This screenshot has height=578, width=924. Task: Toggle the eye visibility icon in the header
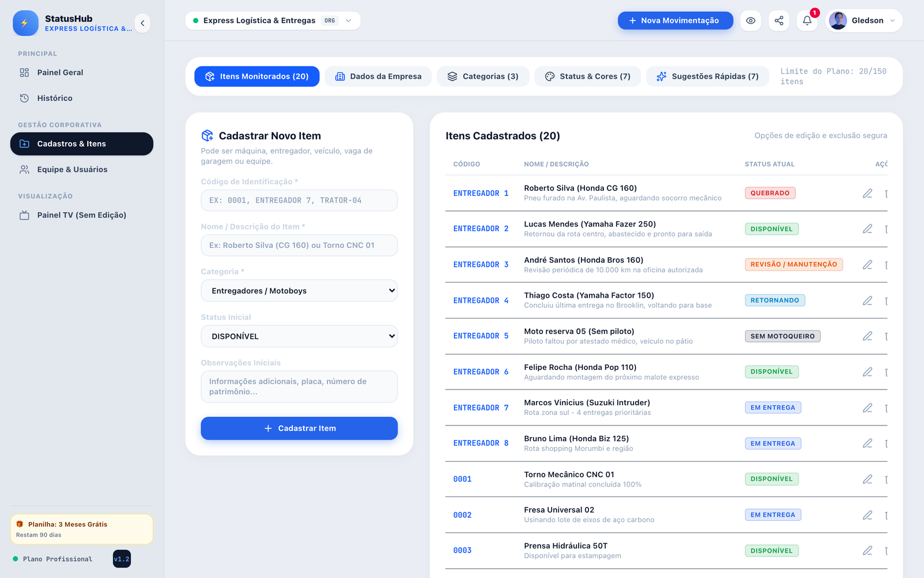[751, 20]
